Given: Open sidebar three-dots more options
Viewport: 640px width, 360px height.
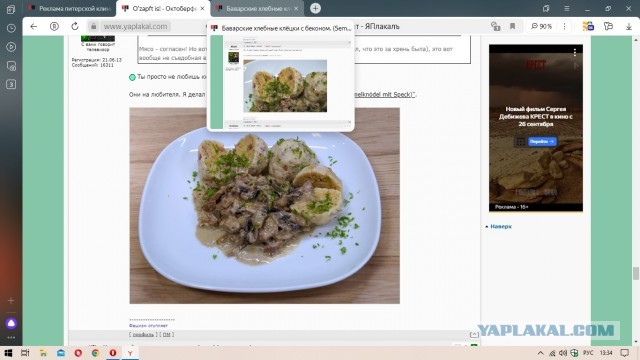Looking at the screenshot, I should click(x=11, y=338).
